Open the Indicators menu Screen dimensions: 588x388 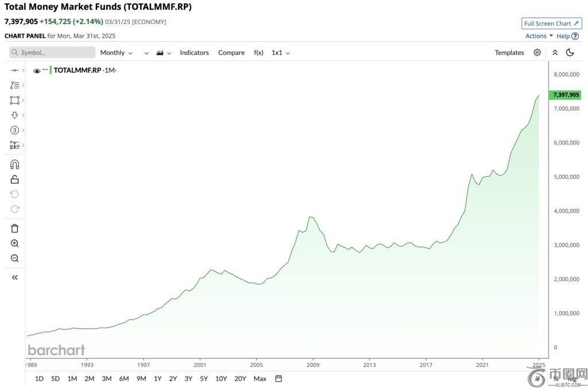[194, 52]
